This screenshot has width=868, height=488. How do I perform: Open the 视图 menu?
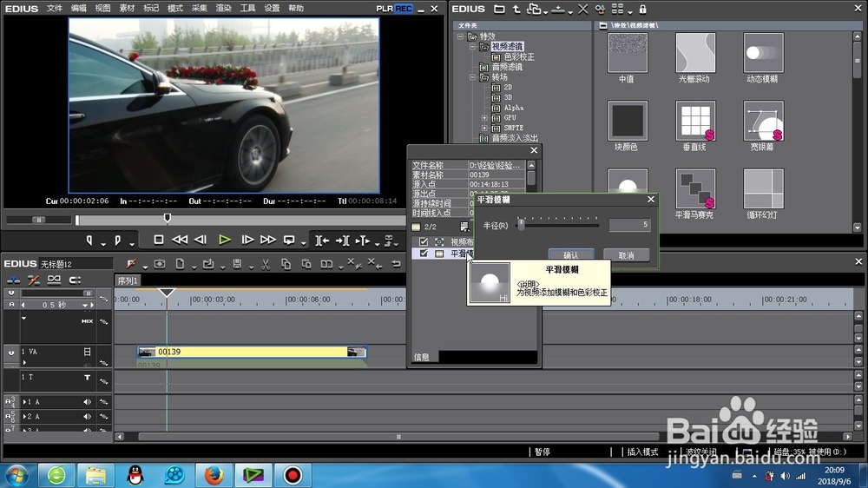point(102,9)
